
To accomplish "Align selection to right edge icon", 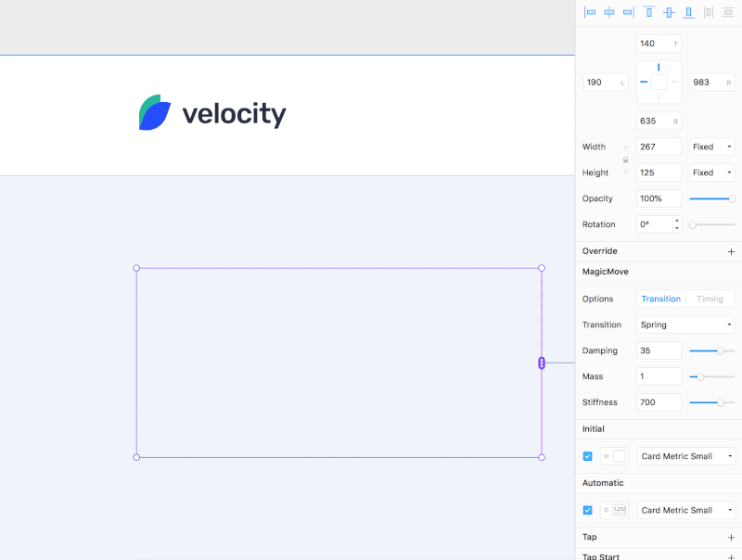I will 629,12.
